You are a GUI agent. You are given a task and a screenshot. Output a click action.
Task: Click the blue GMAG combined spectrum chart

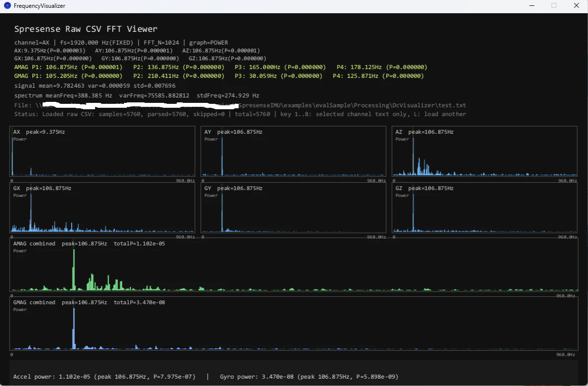(x=294, y=323)
